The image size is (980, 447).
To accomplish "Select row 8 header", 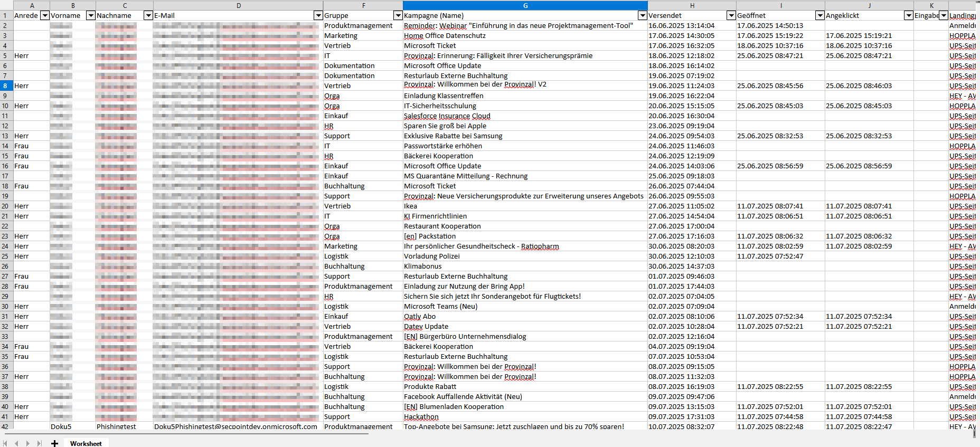I will [x=6, y=85].
